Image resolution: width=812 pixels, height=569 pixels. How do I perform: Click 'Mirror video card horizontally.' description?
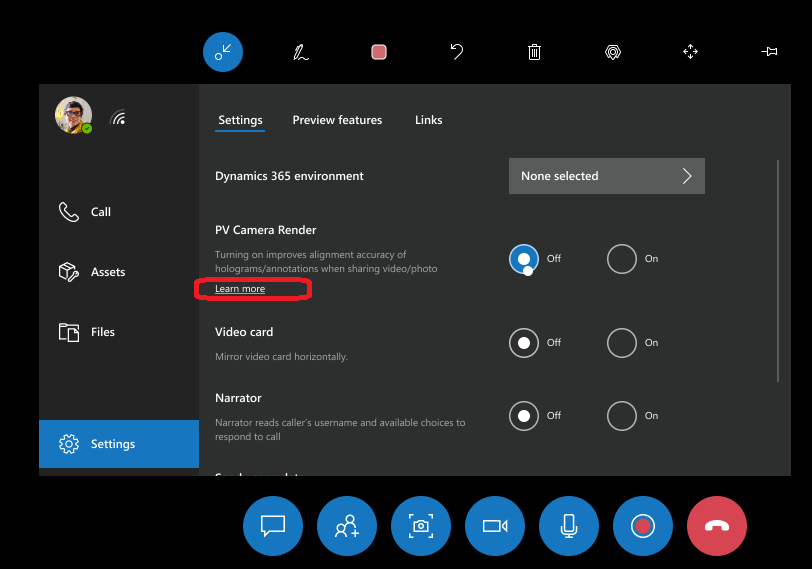[281, 357]
